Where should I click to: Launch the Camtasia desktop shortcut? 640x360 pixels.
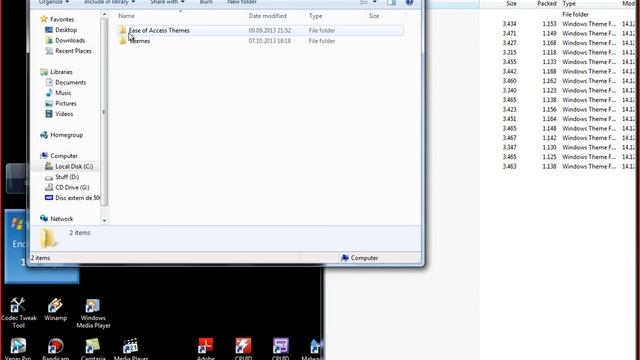point(93,349)
